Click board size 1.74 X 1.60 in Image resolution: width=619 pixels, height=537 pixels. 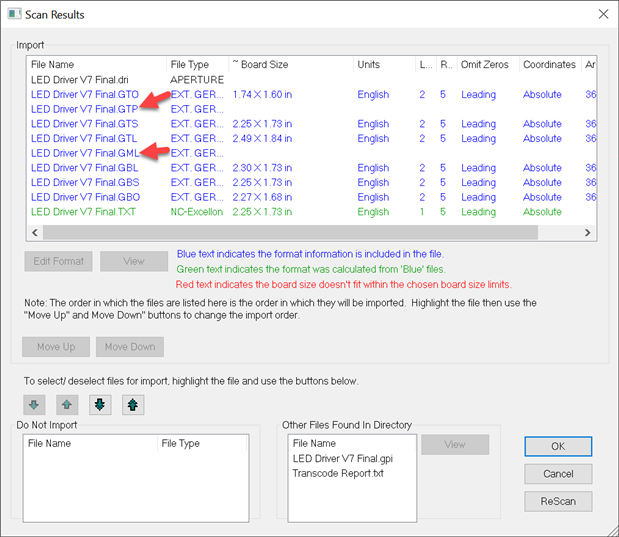262,94
